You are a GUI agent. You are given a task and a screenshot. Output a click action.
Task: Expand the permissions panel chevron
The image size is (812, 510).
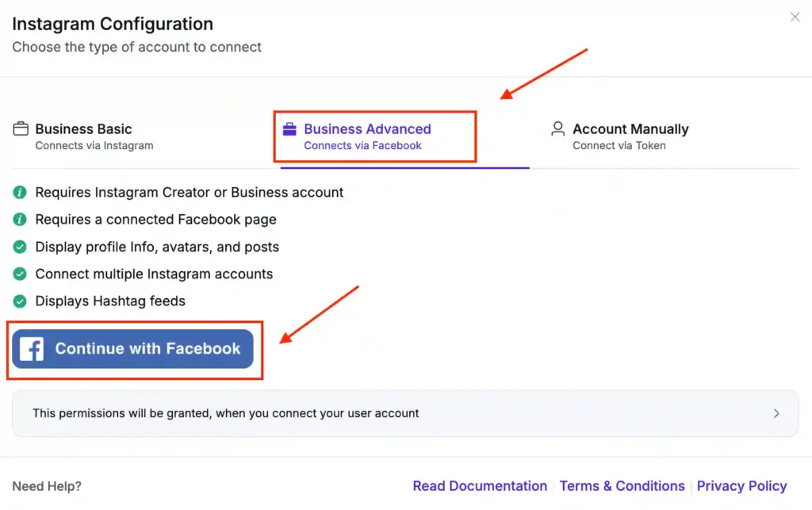(x=776, y=413)
